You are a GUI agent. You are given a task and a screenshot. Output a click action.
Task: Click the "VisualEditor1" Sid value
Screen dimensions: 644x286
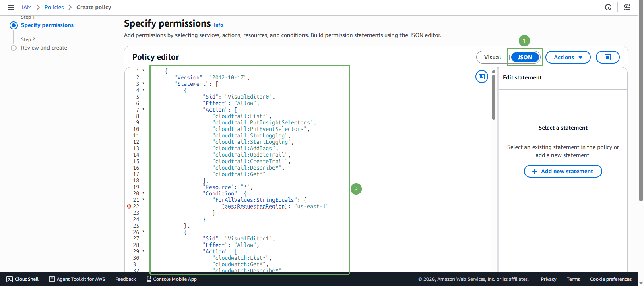tap(250, 238)
